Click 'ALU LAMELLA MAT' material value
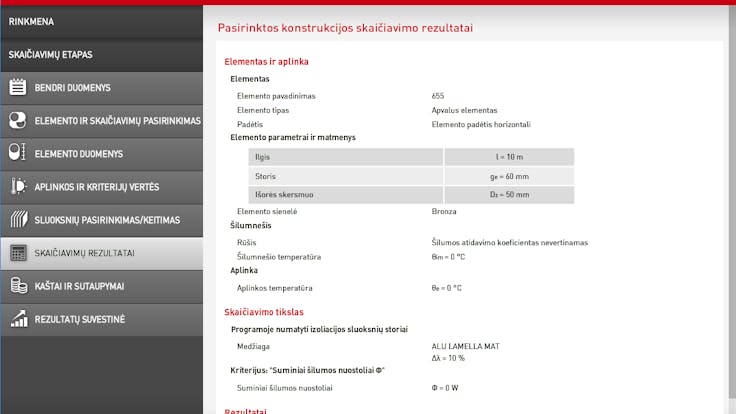Viewport: 736px width, 414px height. 466,346
